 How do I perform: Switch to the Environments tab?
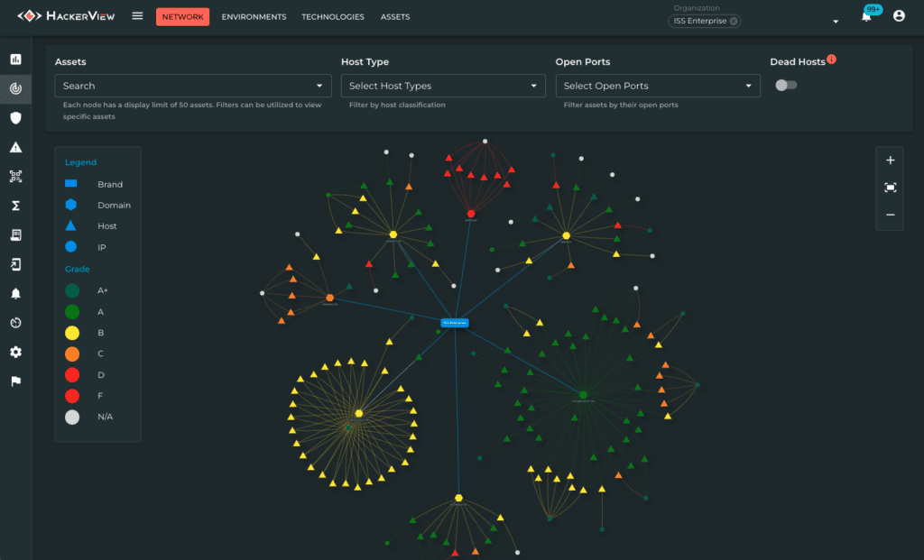coord(254,17)
